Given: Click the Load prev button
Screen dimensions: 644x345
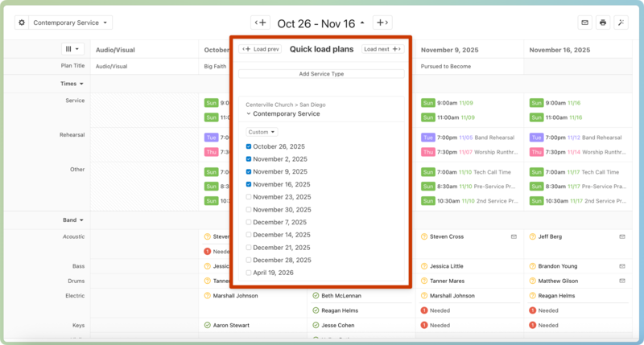Looking at the screenshot, I should pyautogui.click(x=262, y=49).
